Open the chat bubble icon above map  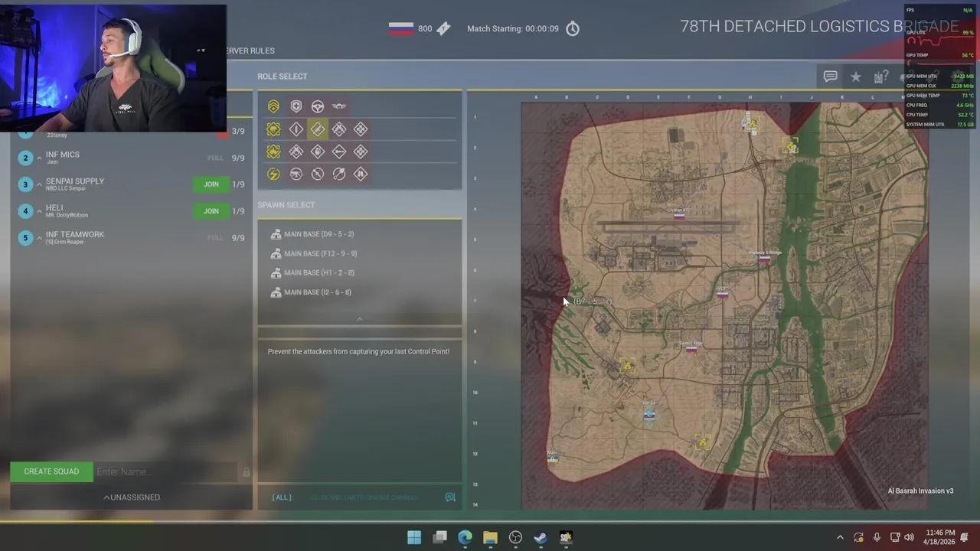(830, 77)
